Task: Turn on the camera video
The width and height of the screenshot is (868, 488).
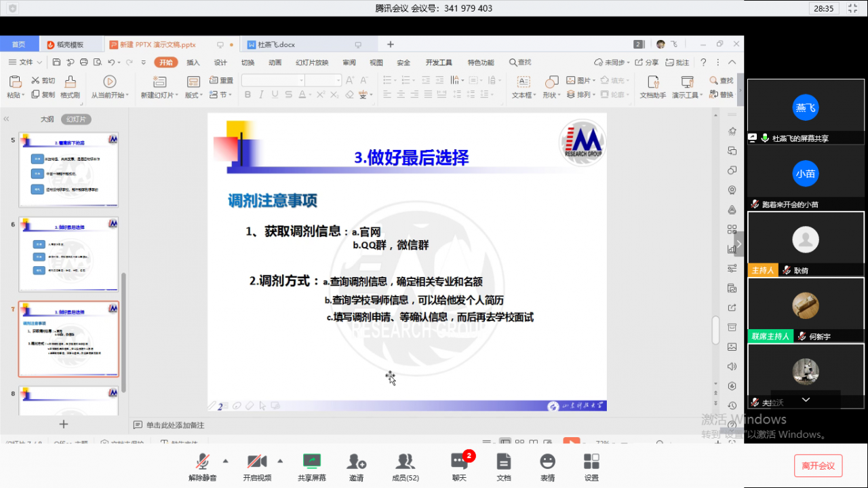Action: click(x=257, y=467)
